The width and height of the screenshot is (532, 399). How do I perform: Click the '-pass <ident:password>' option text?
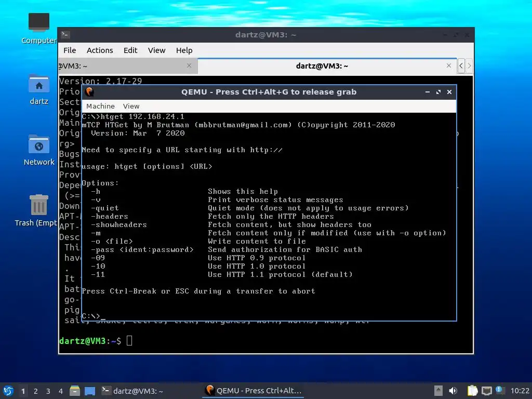coord(142,250)
